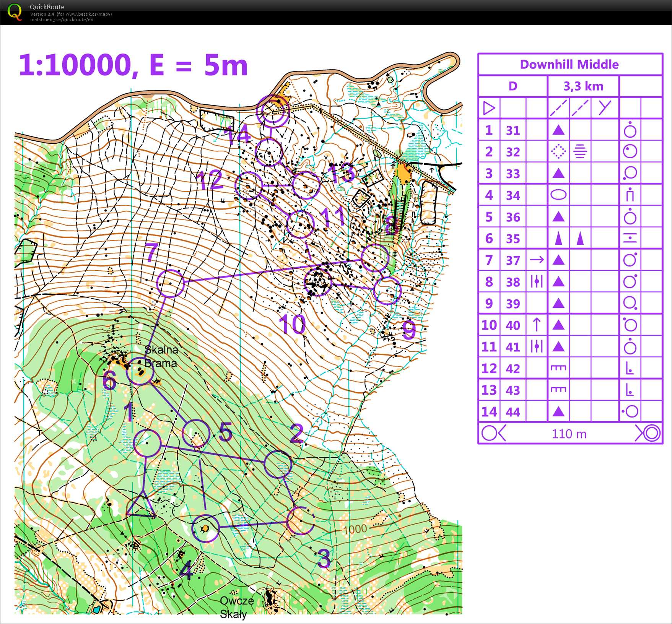
Task: Click the control 12 circle on the map
Action: [249, 185]
